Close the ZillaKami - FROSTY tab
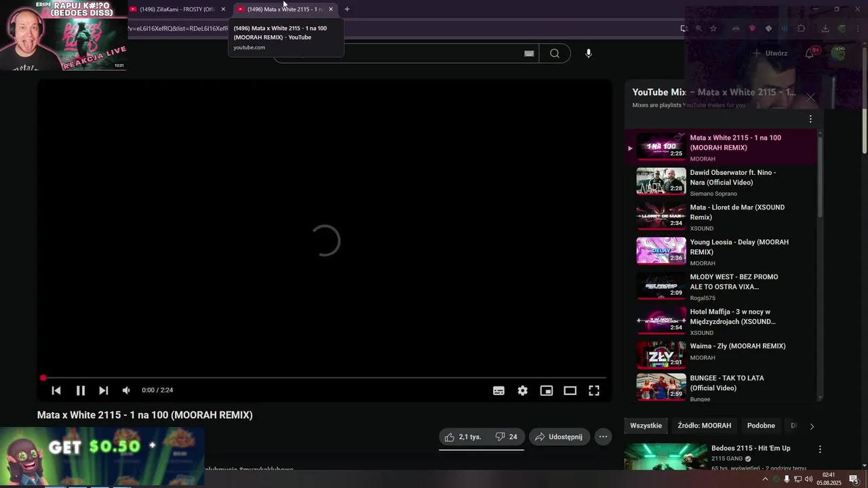This screenshot has width=868, height=488. pyautogui.click(x=223, y=9)
